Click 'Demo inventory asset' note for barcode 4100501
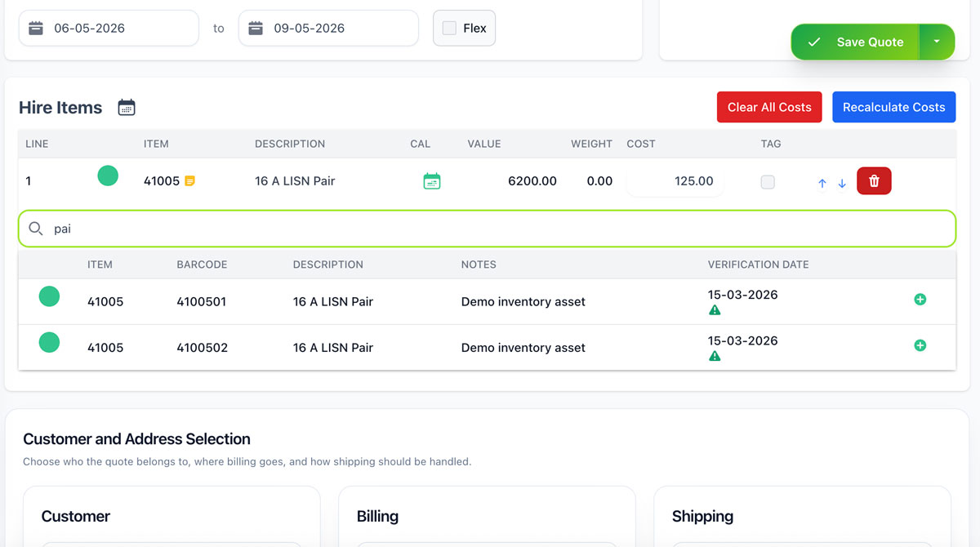The width and height of the screenshot is (980, 547). click(x=523, y=301)
